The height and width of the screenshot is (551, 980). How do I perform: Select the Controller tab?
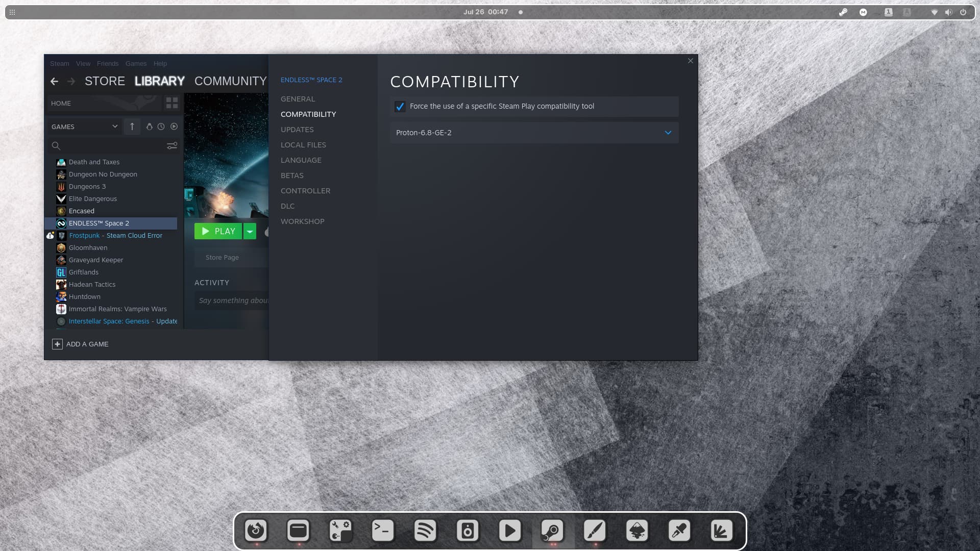[305, 191]
